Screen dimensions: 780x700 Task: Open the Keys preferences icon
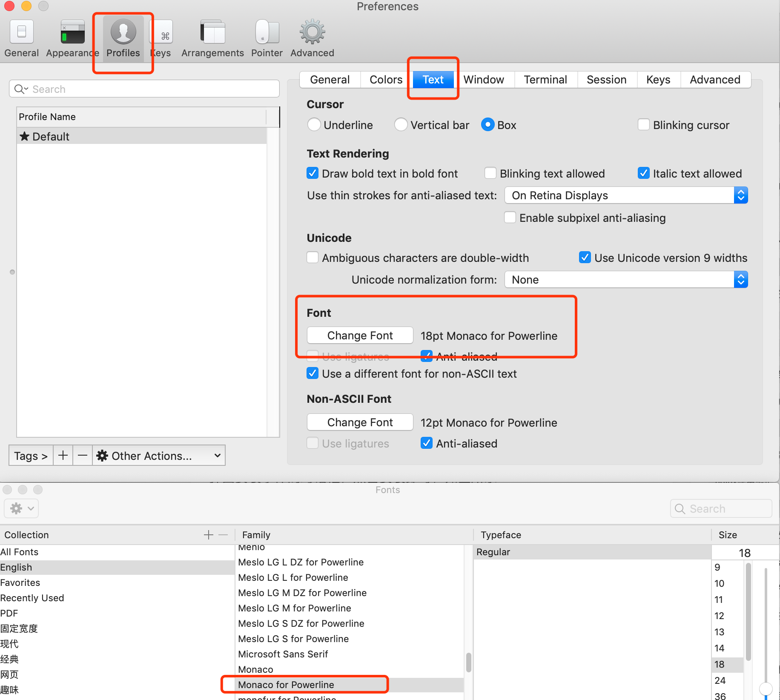pos(163,32)
